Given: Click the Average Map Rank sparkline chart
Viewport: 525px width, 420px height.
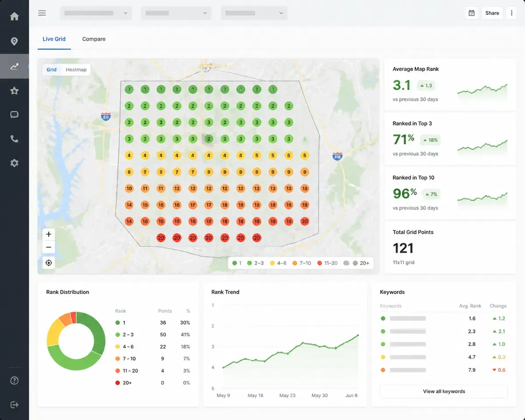Looking at the screenshot, I should click(482, 91).
